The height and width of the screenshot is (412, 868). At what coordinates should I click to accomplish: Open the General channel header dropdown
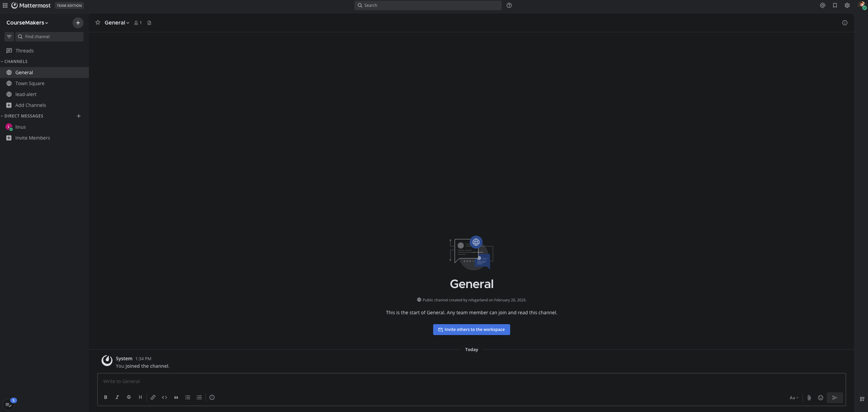(117, 23)
